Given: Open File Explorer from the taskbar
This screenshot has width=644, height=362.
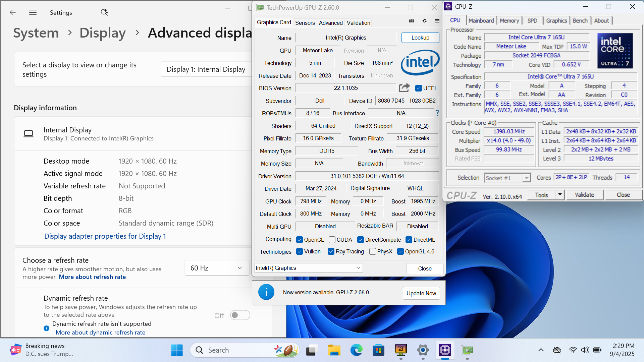Looking at the screenshot, I should 334,350.
